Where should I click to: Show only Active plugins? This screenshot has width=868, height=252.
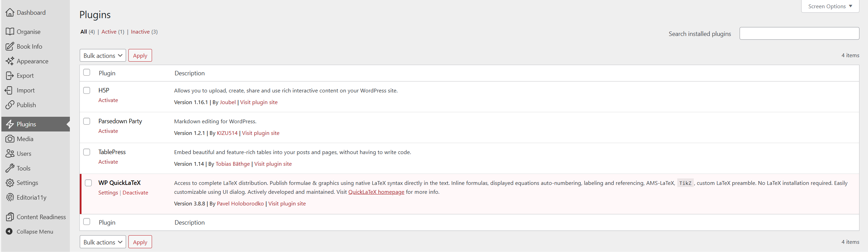point(109,32)
